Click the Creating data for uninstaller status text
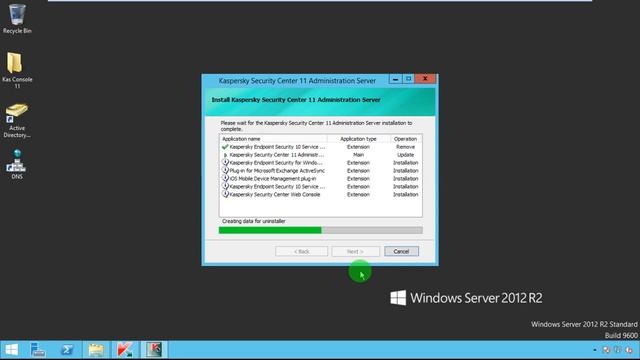This screenshot has height=360, width=640. [x=253, y=221]
